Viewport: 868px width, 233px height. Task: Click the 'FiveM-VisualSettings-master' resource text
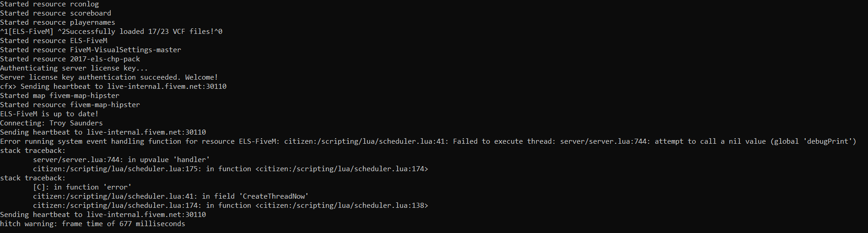tap(125, 50)
